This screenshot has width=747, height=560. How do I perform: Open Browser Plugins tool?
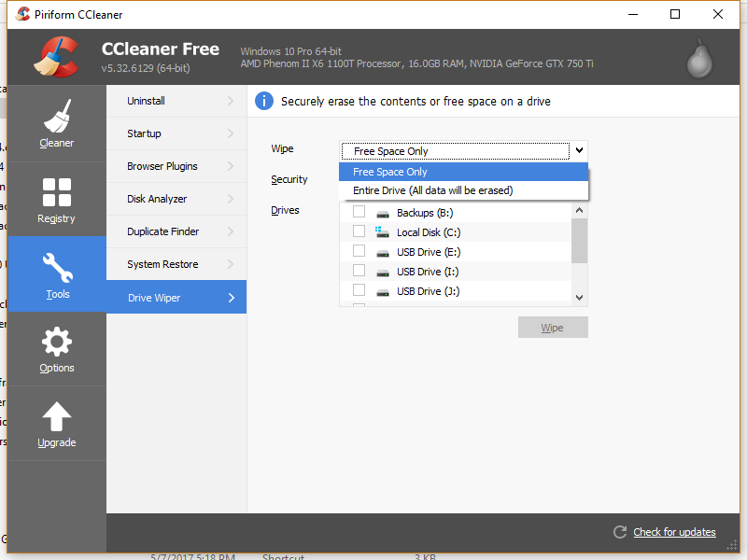(x=176, y=166)
